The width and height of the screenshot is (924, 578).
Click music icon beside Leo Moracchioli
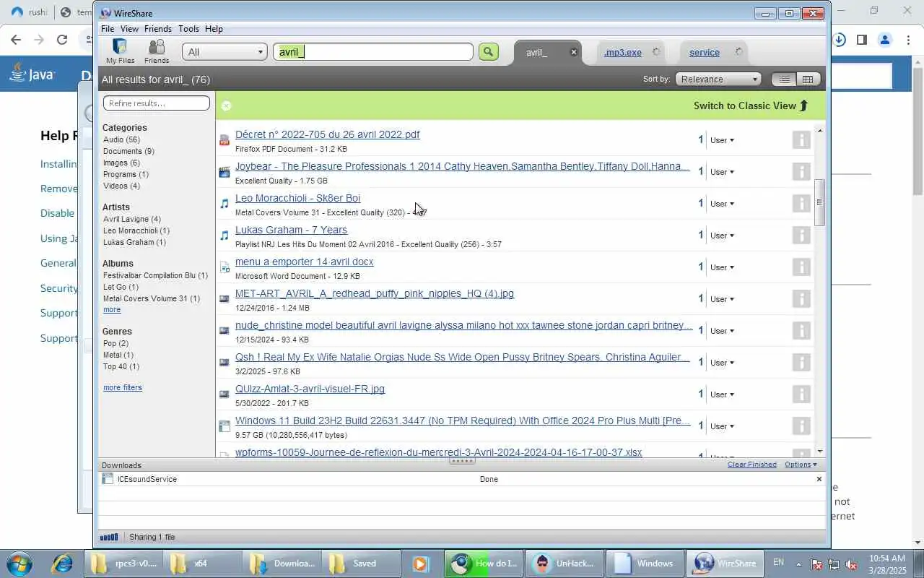coord(225,204)
